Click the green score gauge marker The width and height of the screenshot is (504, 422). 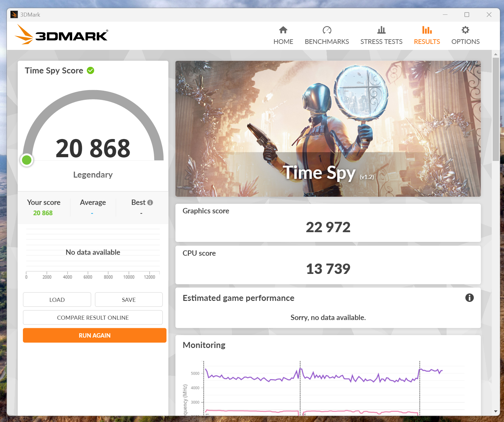point(27,160)
